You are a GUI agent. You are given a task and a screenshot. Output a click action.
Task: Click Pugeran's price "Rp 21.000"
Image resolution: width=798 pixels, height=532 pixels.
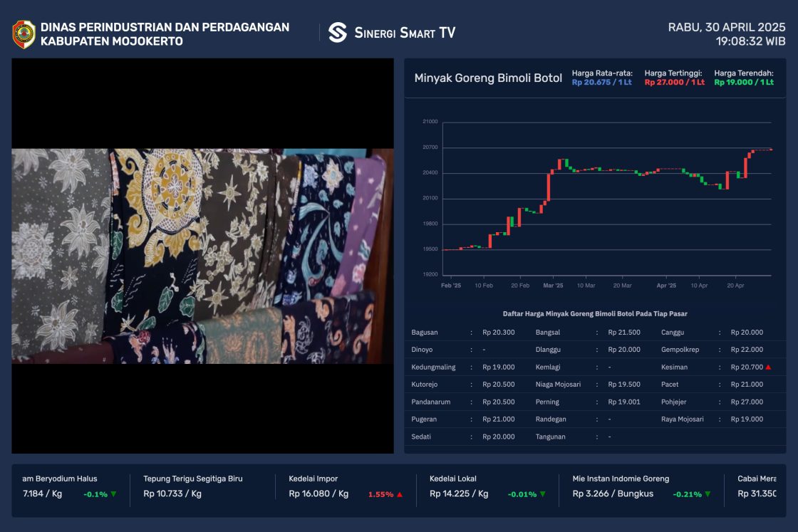point(499,419)
